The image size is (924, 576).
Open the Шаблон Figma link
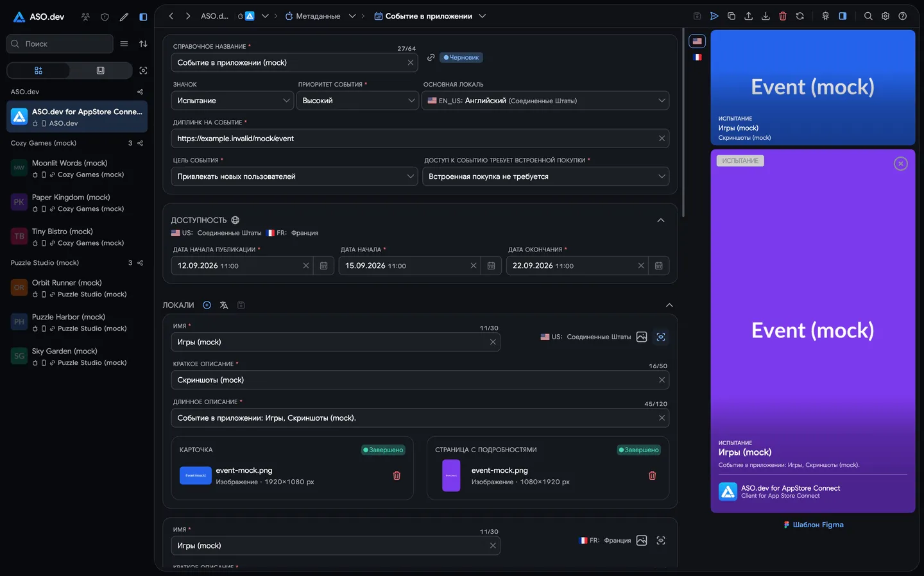814,525
